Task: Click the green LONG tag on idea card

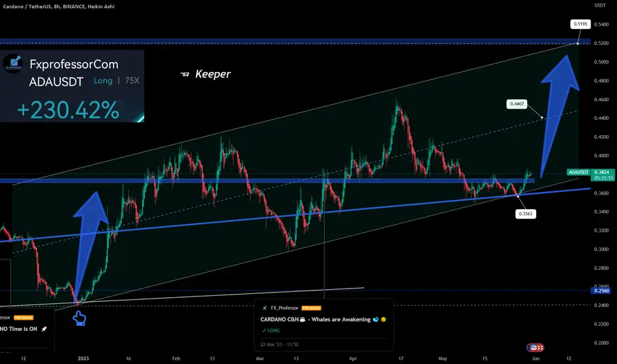Action: click(271, 330)
